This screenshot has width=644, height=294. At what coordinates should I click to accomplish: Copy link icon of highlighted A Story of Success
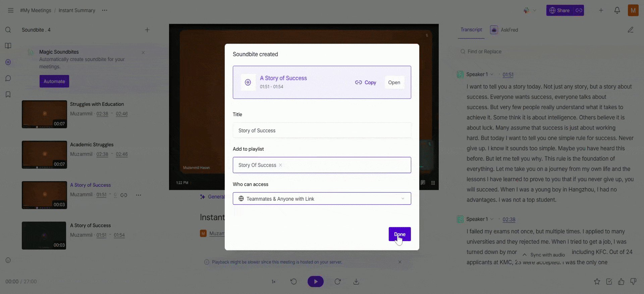(124, 195)
